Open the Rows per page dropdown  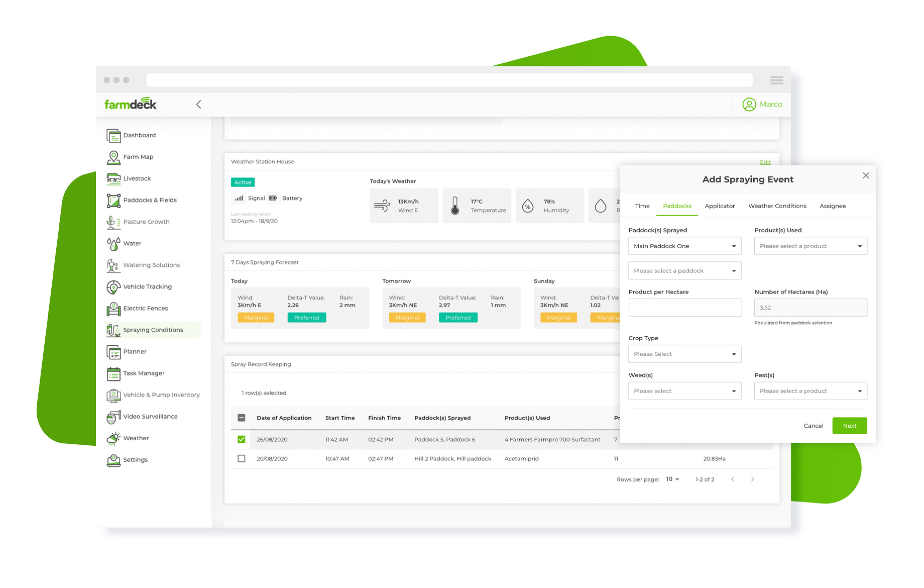click(x=672, y=479)
